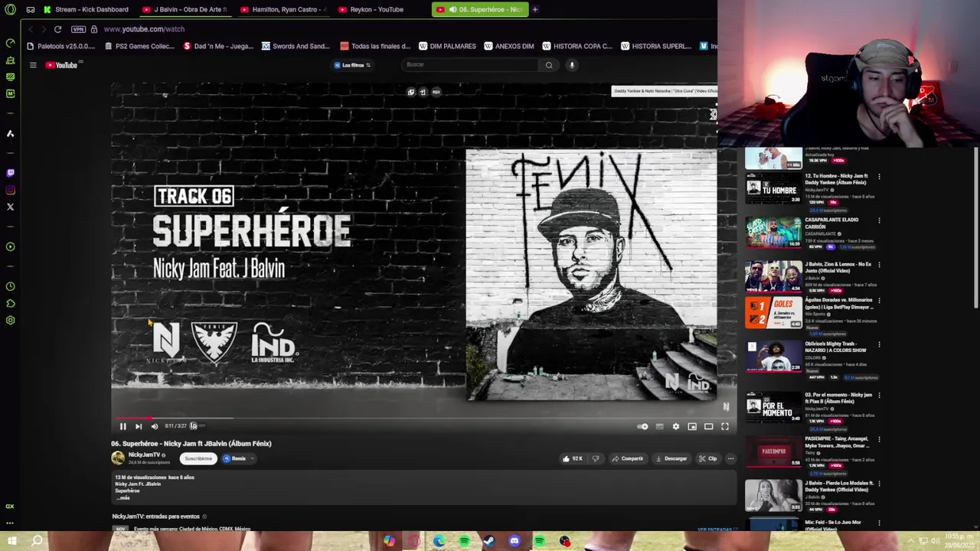Image resolution: width=980 pixels, height=551 pixels.
Task: Open the Opera GX menu logo
Action: click(x=10, y=9)
